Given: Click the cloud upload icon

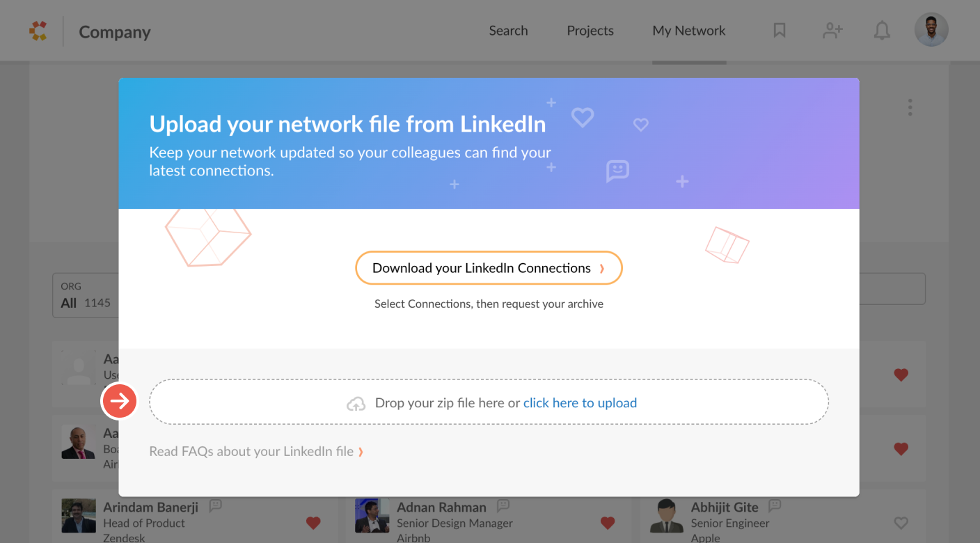Looking at the screenshot, I should [x=356, y=404].
